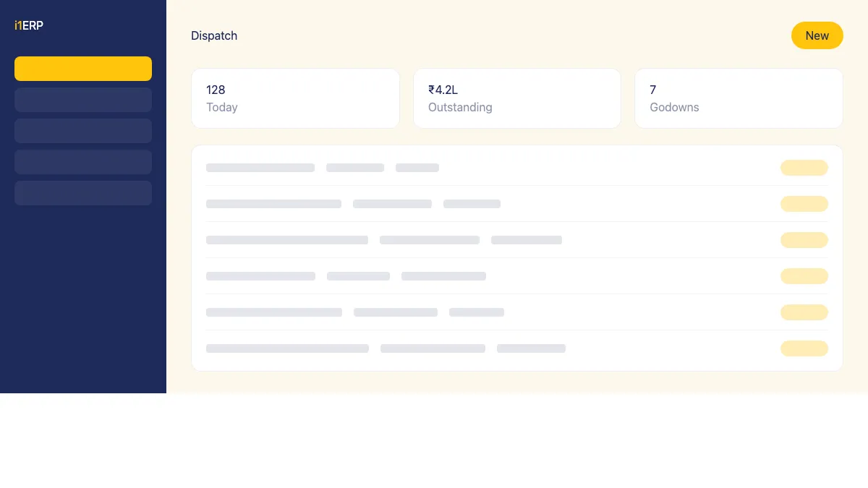
Task: Click the Dispatch page title
Action: pyautogui.click(x=214, y=35)
